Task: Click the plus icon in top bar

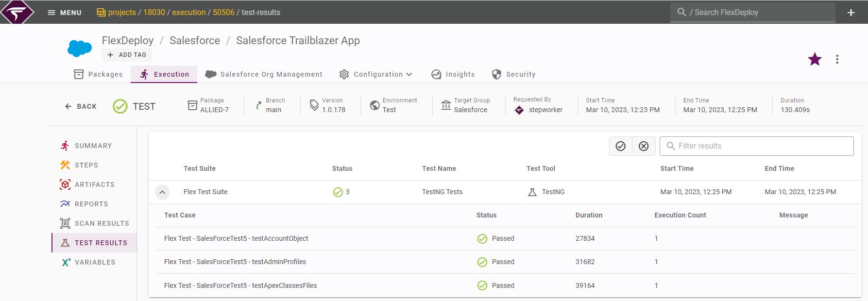Action: [851, 13]
